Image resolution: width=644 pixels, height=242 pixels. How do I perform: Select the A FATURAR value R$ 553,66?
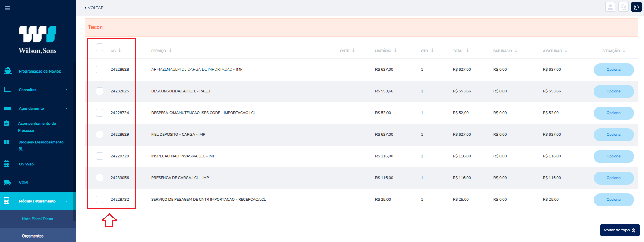[552, 91]
